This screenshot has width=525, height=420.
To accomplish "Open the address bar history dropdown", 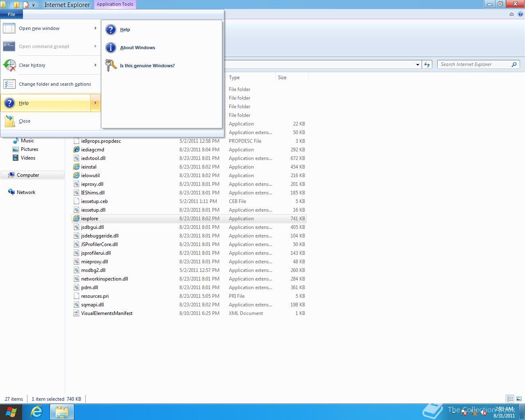I will pyautogui.click(x=418, y=64).
